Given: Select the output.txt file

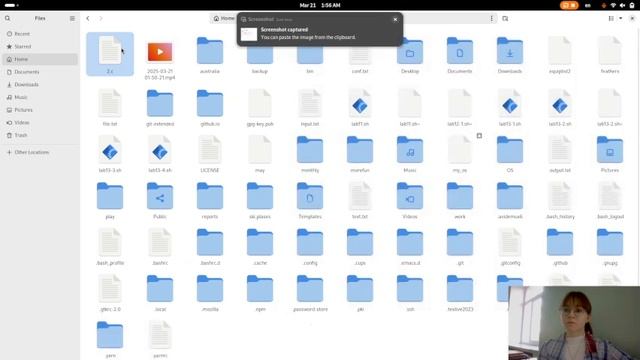Looking at the screenshot, I should point(560,150).
